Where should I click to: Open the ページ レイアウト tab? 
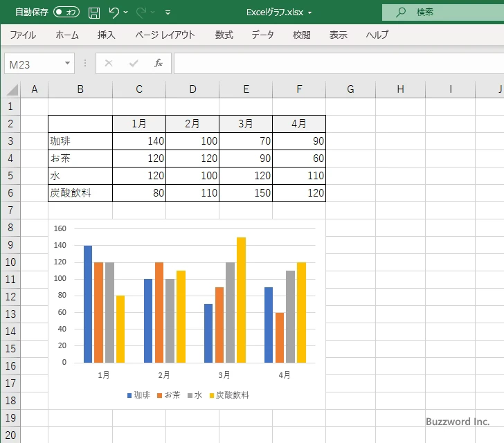pyautogui.click(x=165, y=35)
